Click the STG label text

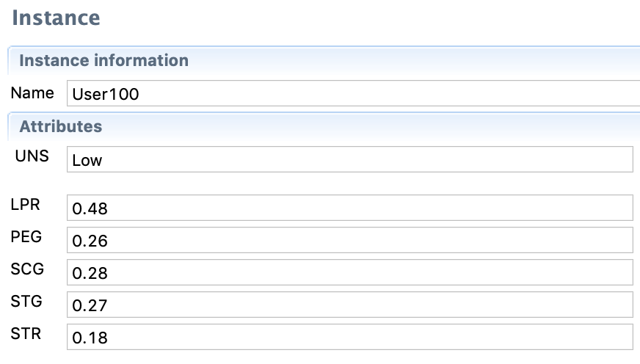(x=26, y=302)
